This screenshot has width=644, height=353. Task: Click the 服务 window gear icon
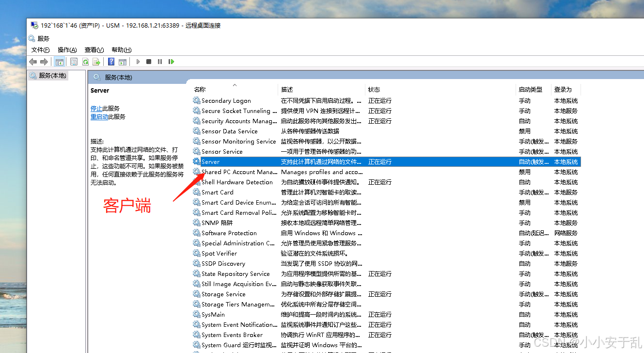[32, 38]
